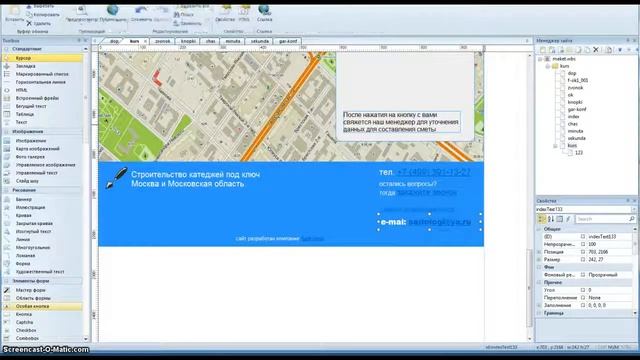Click the alphabetical sort icon in properties
The width and height of the screenshot is (640, 360).
point(551,219)
